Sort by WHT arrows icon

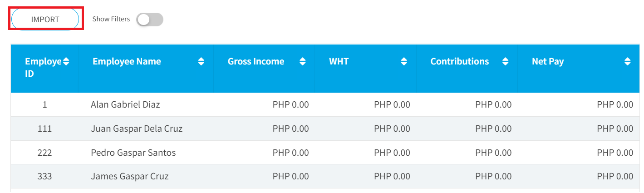point(404,61)
